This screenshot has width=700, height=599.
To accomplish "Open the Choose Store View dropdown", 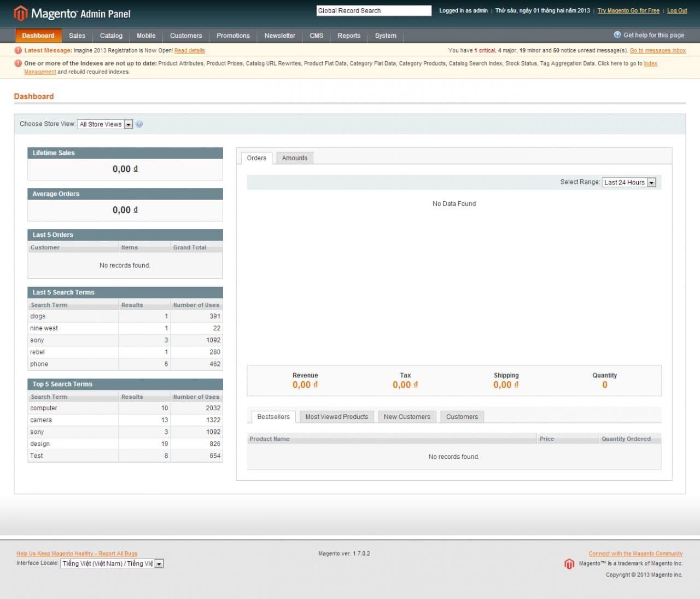I will point(105,124).
